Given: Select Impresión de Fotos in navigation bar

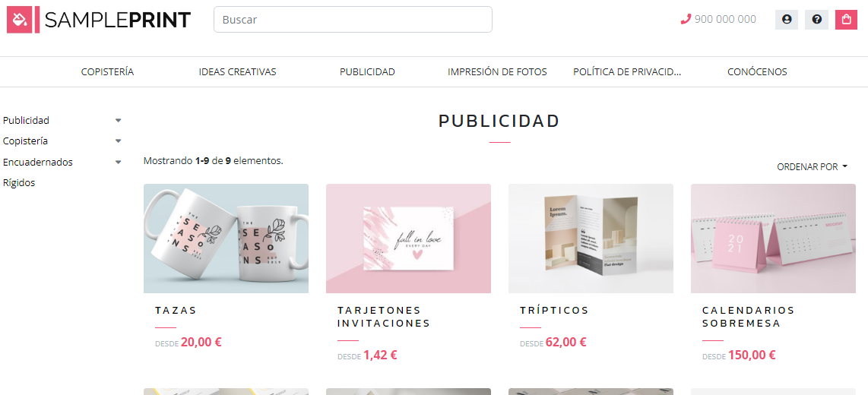Looking at the screenshot, I should [497, 72].
